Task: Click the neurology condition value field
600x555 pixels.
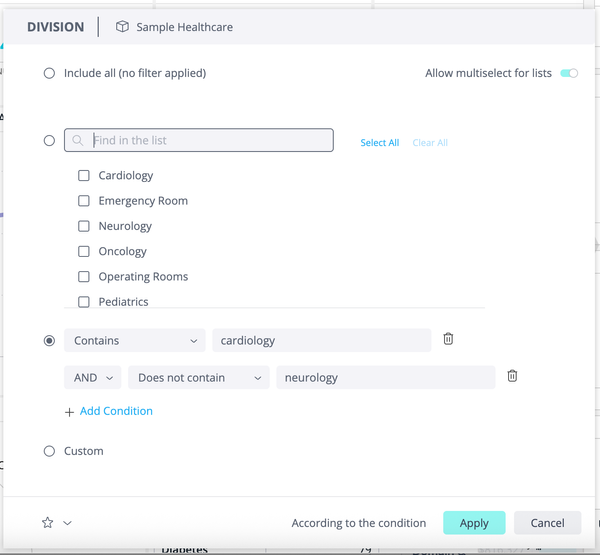Action: coord(385,378)
